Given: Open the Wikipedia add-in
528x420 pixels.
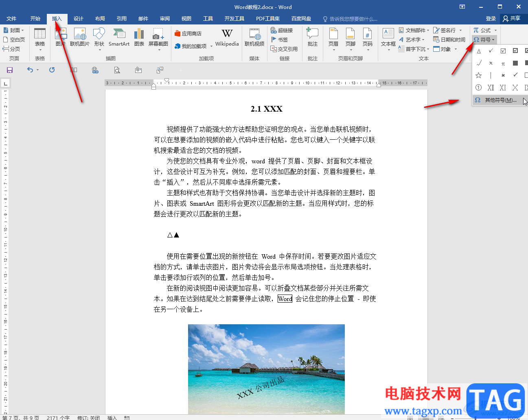Looking at the screenshot, I should (x=227, y=37).
